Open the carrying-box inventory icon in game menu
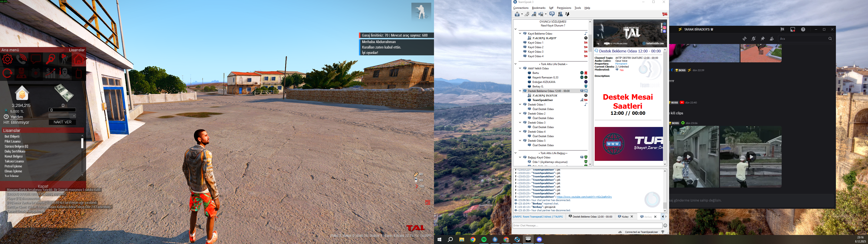This screenshot has height=244, width=868. [64, 60]
